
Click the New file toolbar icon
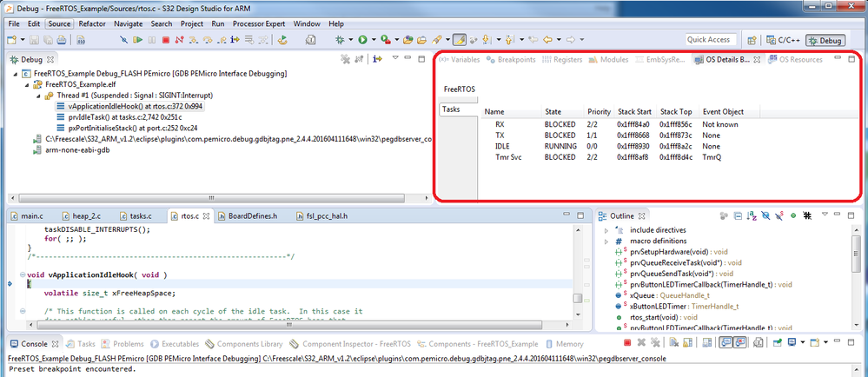click(11, 40)
